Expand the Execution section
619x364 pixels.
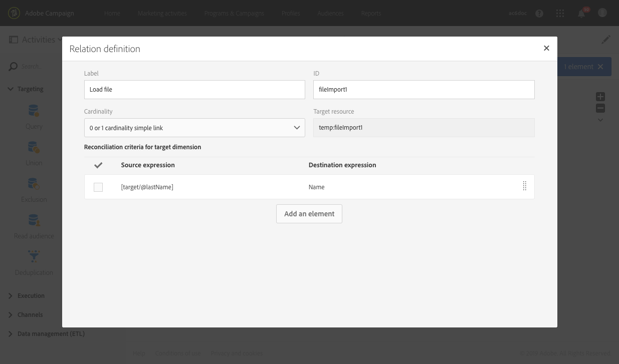[31, 296]
